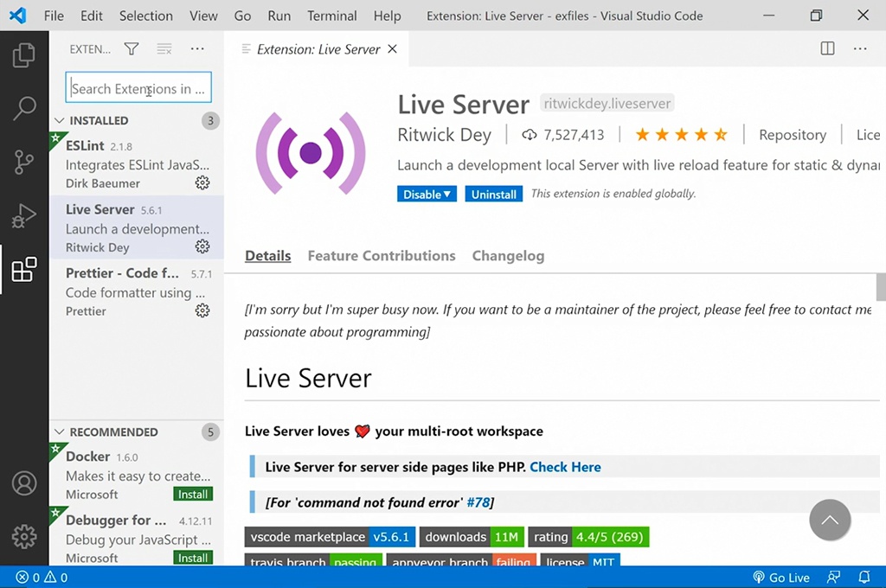Viewport: 886px width, 588px height.
Task: Open Accounts icon in activity bar
Action: [24, 483]
